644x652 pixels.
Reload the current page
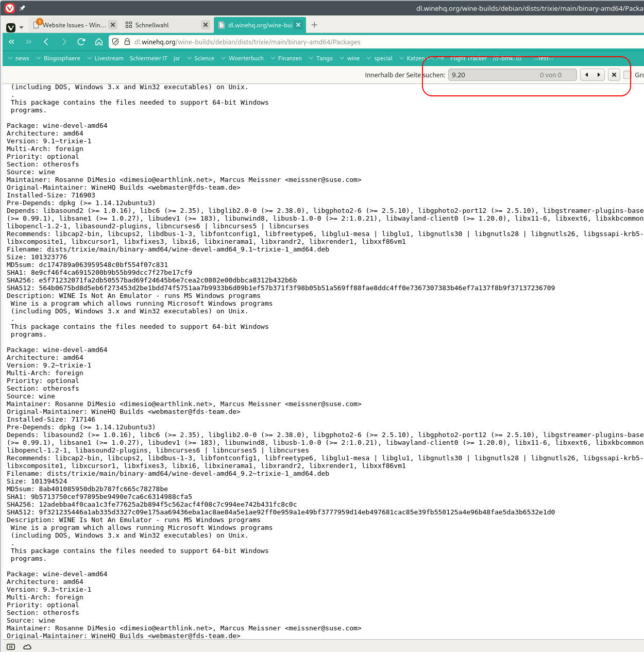pyautogui.click(x=81, y=42)
